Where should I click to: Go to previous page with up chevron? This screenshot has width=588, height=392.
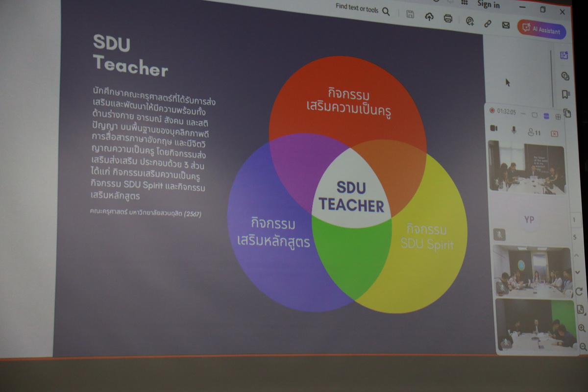[576, 255]
